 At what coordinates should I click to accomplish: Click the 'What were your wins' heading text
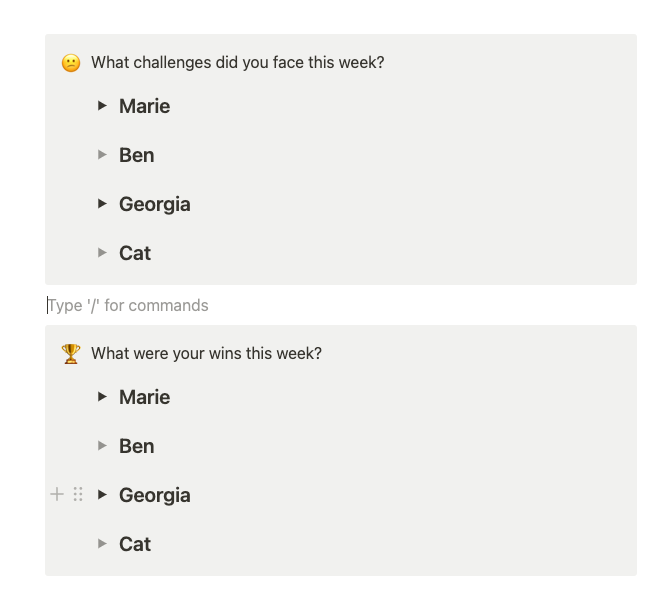point(206,354)
